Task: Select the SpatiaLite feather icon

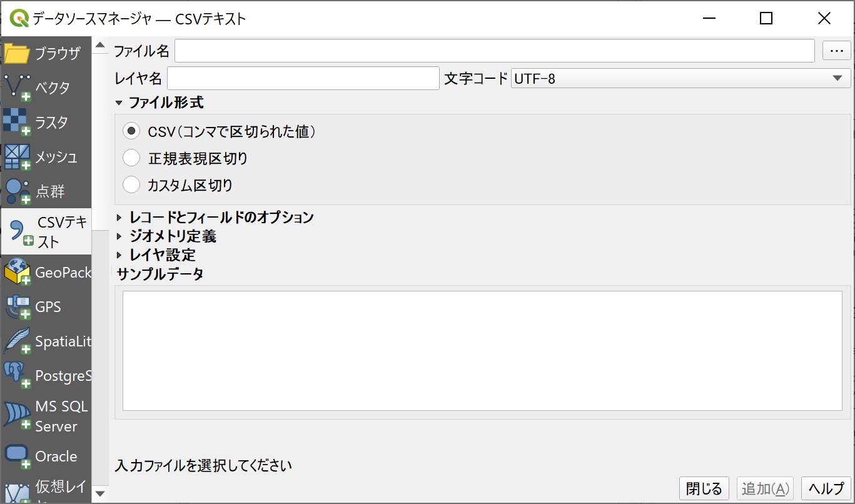Action: [18, 341]
